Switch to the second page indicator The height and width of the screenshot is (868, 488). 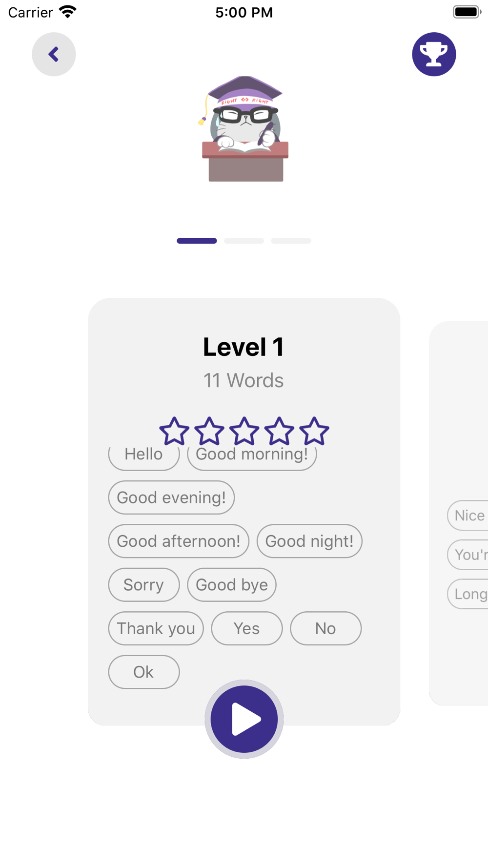click(x=244, y=241)
